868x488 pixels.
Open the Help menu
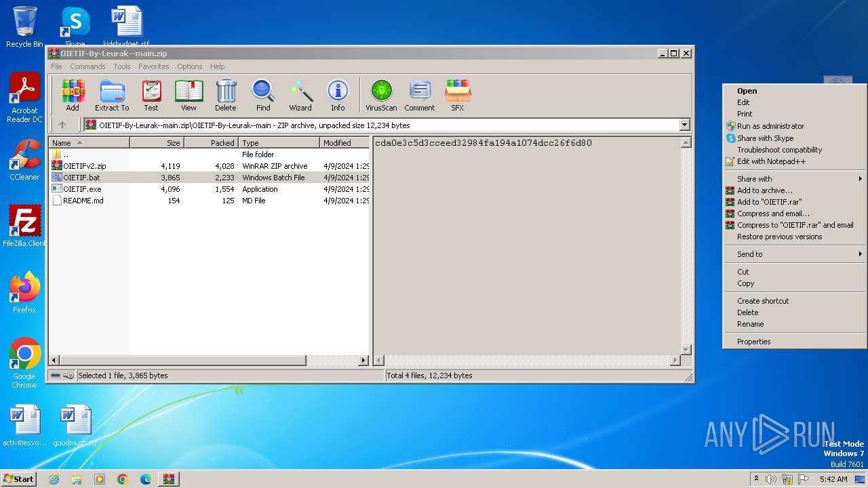217,66
